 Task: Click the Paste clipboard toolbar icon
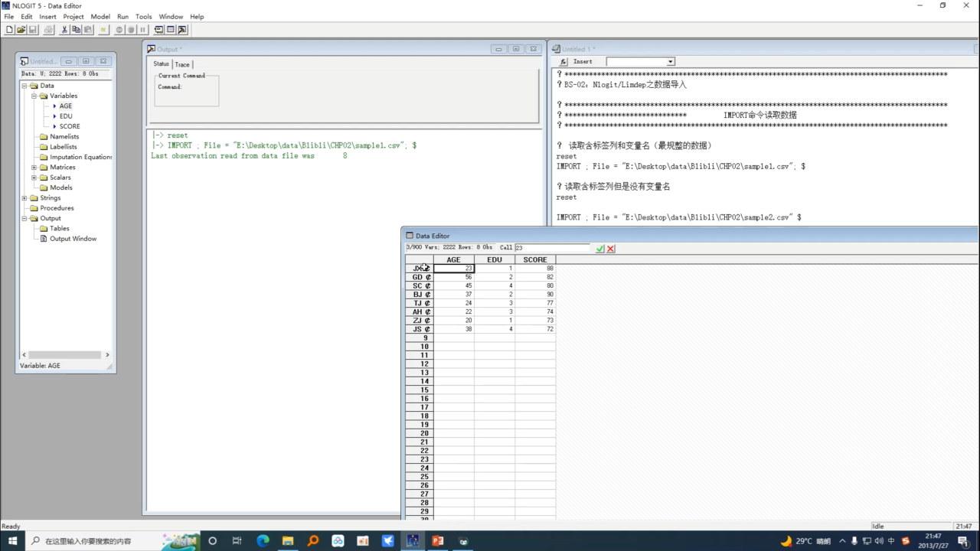click(88, 30)
